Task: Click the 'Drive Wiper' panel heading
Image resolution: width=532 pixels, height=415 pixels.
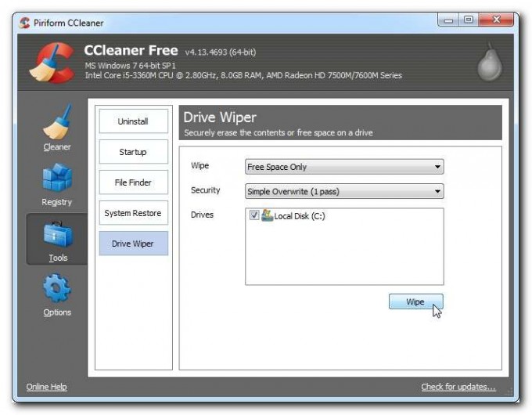Action: (220, 117)
